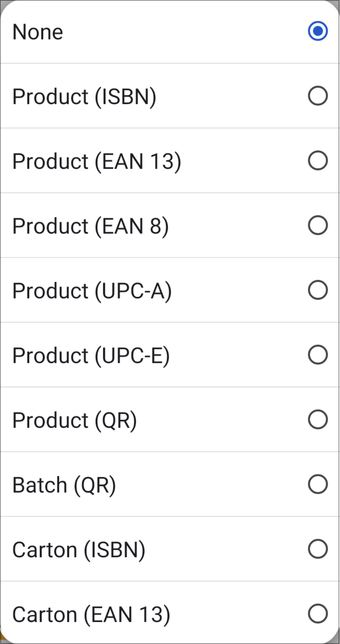Image resolution: width=340 pixels, height=644 pixels.
Task: Choose the Product (QR) radio button
Action: click(318, 419)
